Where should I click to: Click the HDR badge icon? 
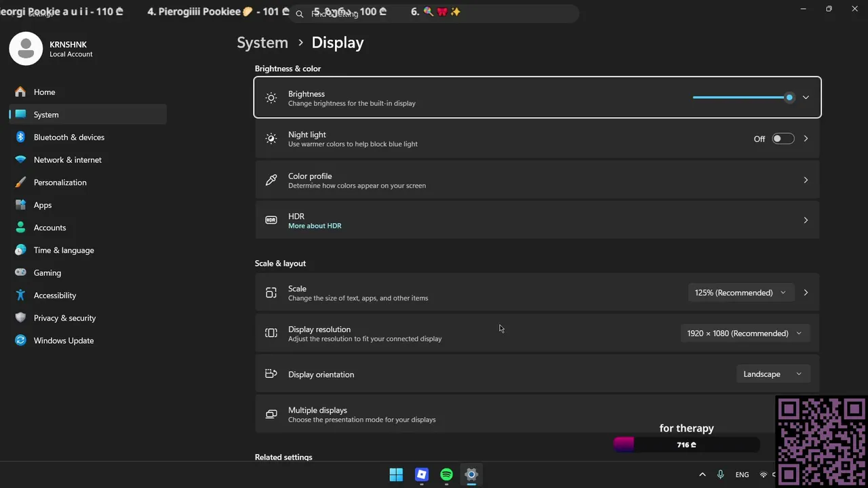pyautogui.click(x=271, y=220)
